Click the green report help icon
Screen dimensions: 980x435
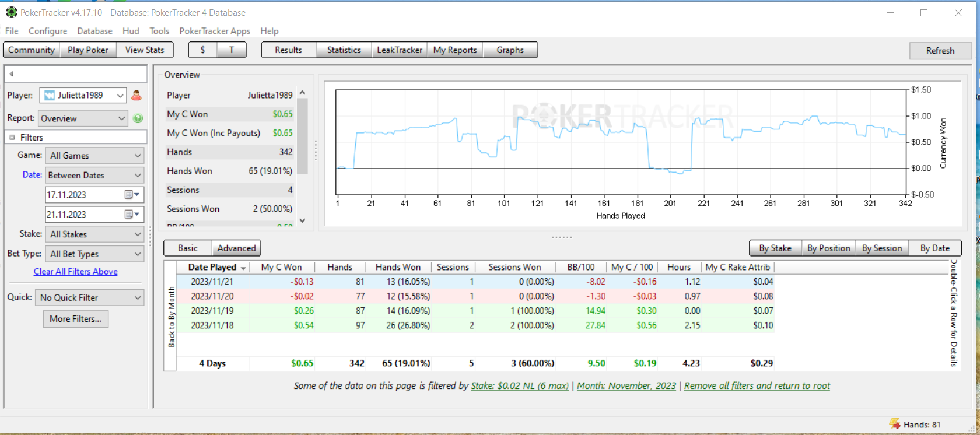[138, 118]
